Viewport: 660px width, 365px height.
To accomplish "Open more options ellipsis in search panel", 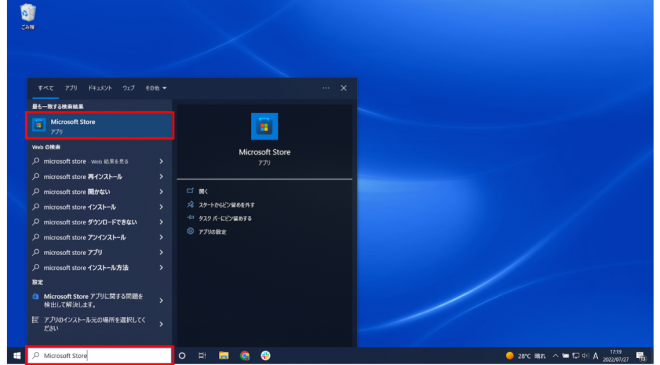I will pos(326,88).
